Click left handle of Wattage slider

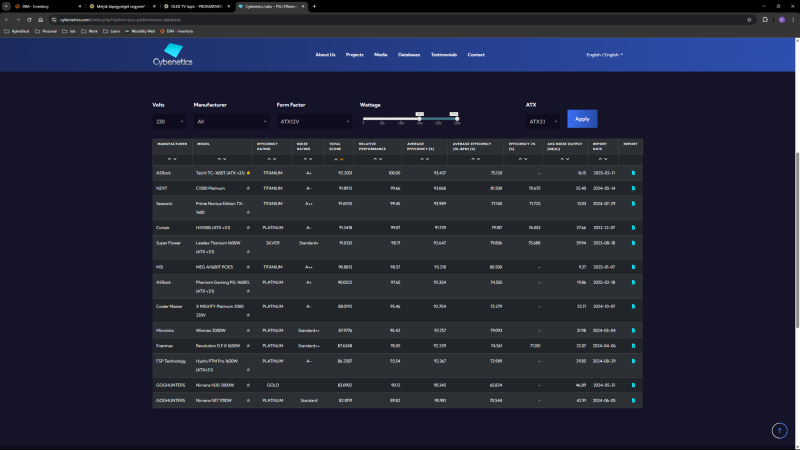coord(419,119)
